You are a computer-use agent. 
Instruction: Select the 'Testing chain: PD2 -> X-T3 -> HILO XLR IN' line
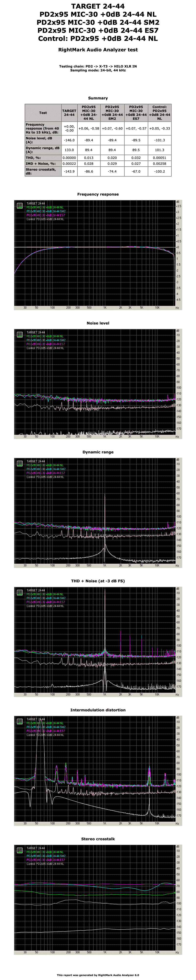(98, 66)
